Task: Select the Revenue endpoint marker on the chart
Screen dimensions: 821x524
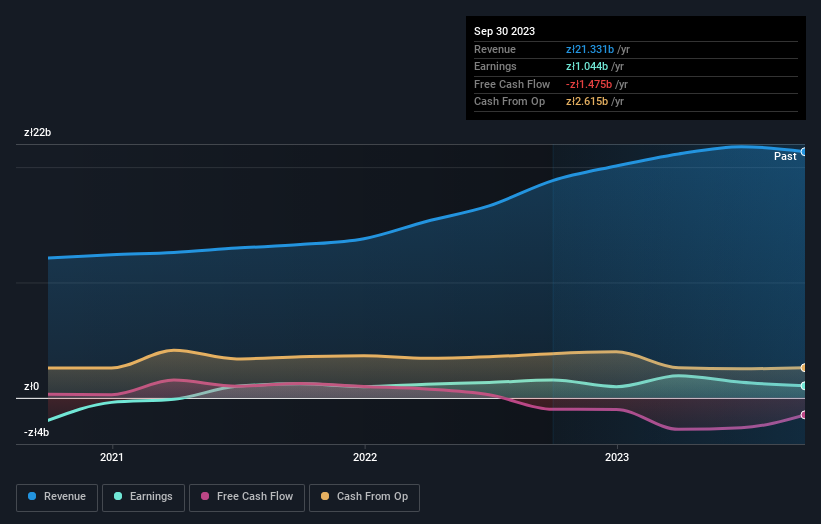Action: [x=804, y=152]
